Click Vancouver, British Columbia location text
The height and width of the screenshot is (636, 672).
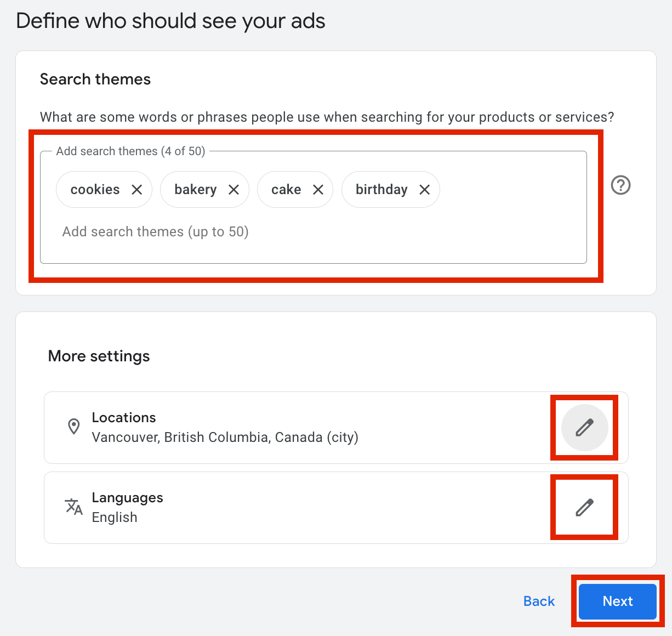(x=225, y=438)
